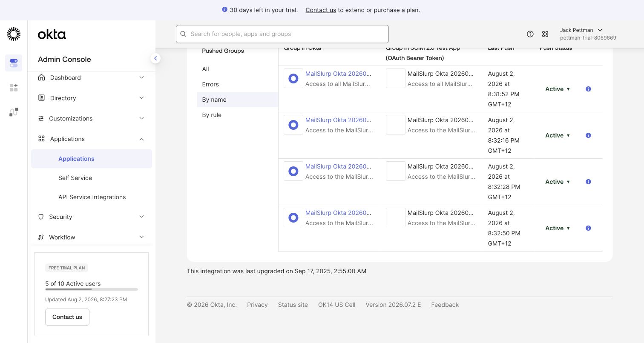Image resolution: width=644 pixels, height=343 pixels.
Task: Click Version 2026.07.2 E footer text
Action: 393,305
